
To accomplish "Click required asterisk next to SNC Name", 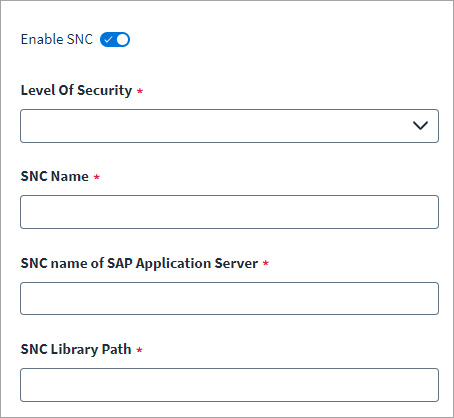I will pos(97,177).
